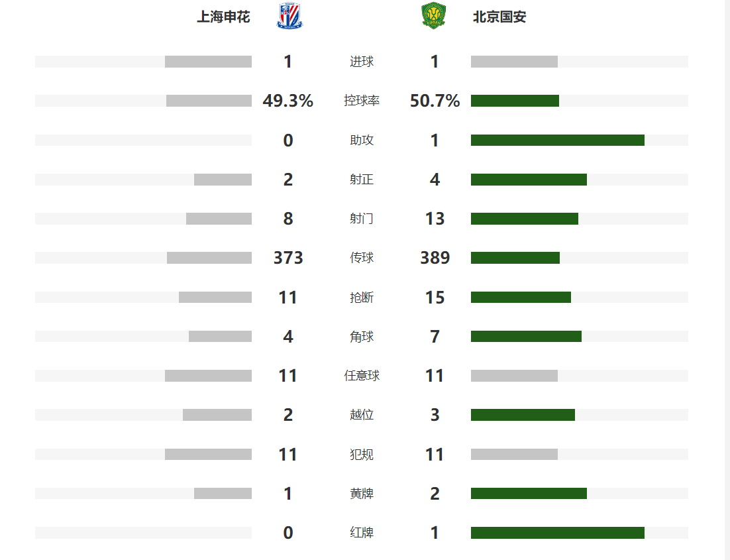Click the green assists bar for Guoan
The image size is (730, 560).
[558, 140]
